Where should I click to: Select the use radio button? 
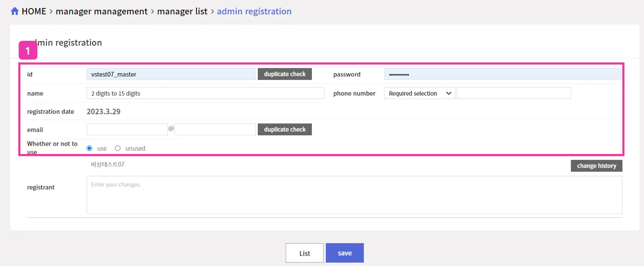89,148
